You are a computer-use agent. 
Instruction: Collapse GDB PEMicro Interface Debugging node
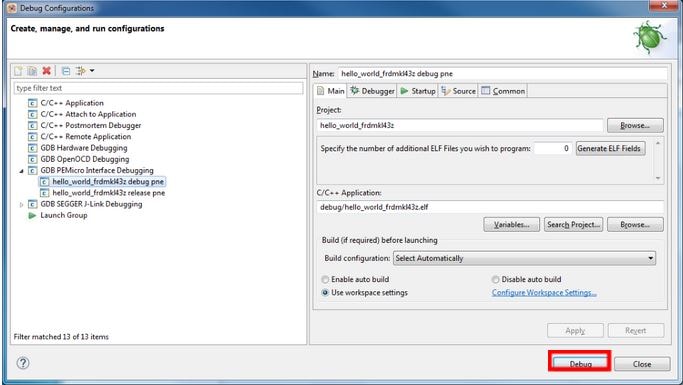pos(21,171)
